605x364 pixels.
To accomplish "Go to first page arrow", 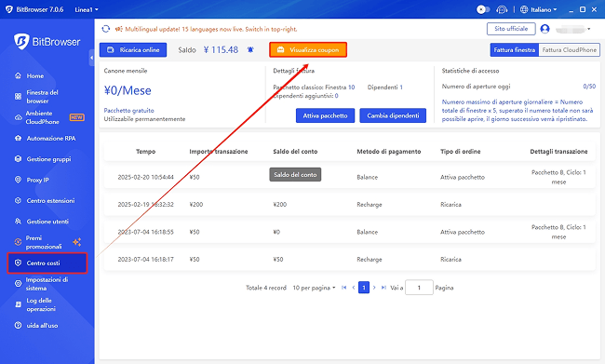I will pos(343,288).
